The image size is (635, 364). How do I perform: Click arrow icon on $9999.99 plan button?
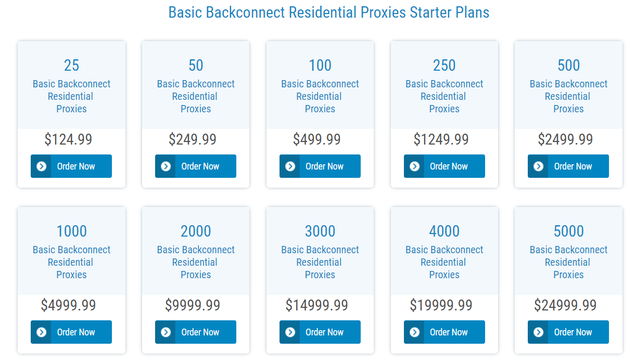[x=166, y=332]
